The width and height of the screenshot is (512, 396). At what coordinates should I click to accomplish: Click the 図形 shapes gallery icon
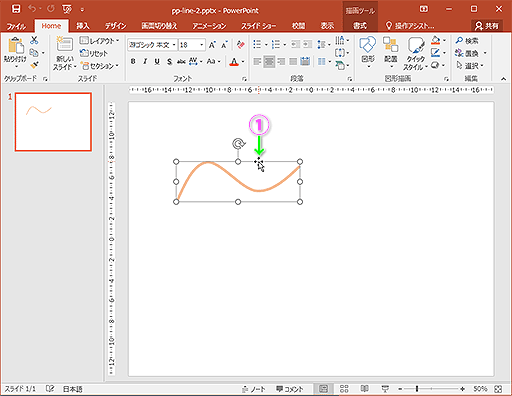367,45
